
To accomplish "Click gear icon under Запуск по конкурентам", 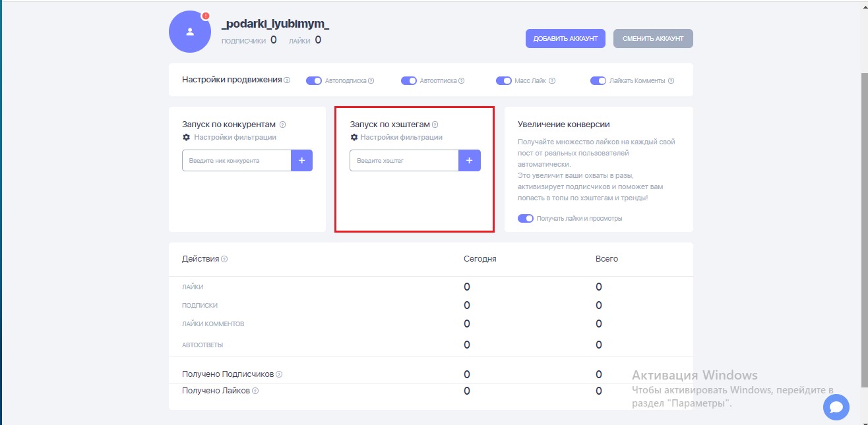I will (x=186, y=137).
